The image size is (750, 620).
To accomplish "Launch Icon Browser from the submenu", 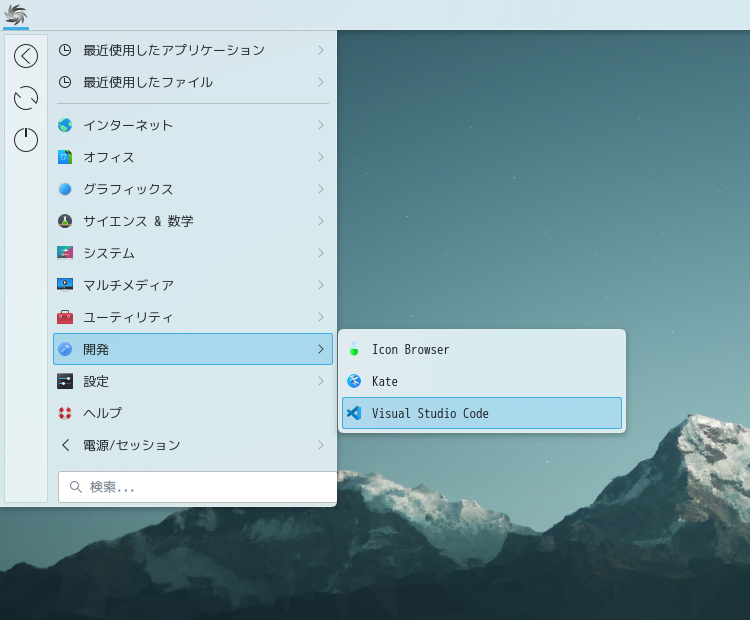I will pyautogui.click(x=482, y=349).
